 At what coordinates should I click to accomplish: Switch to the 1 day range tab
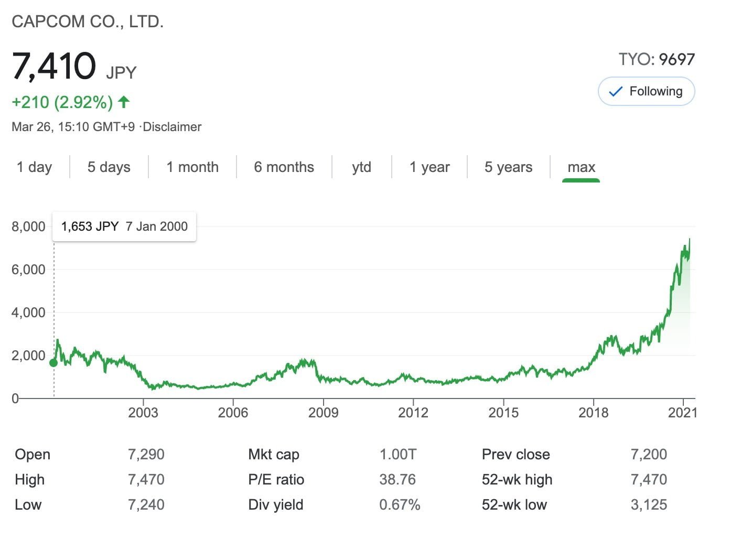click(x=35, y=167)
